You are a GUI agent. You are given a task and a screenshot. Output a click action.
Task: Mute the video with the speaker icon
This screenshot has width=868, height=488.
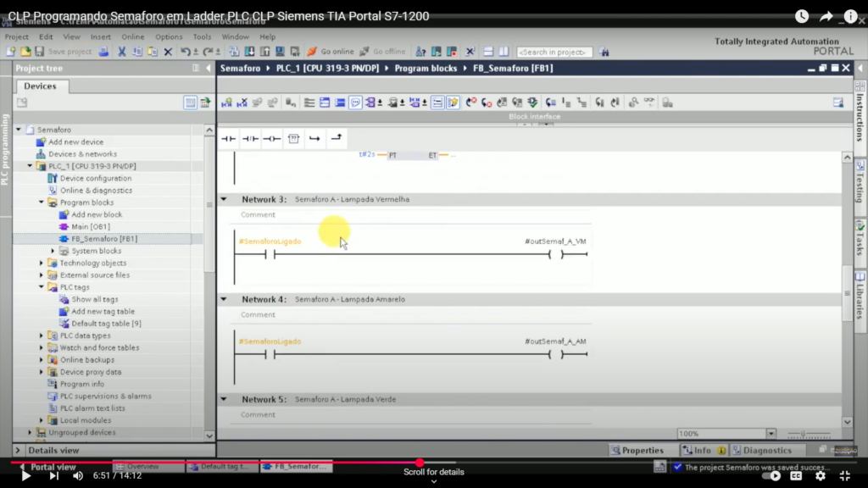pyautogui.click(x=77, y=475)
